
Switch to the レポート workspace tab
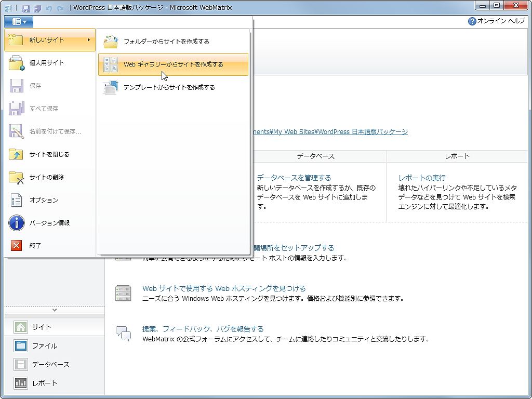pos(32,383)
